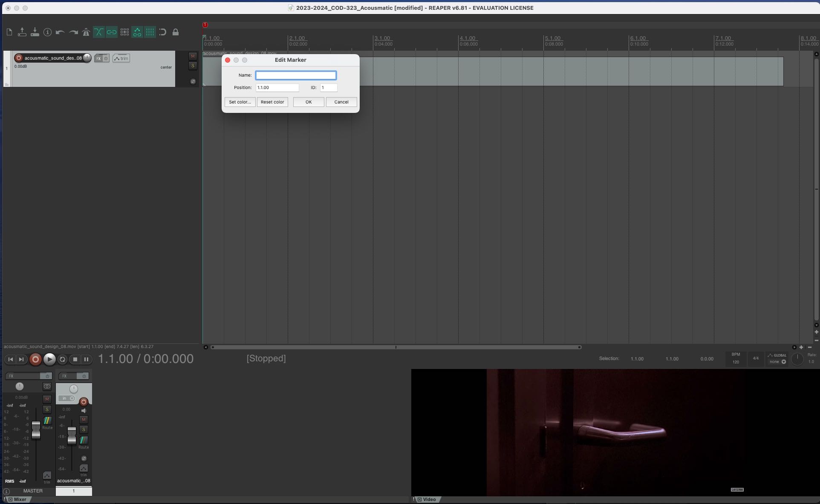This screenshot has height=504, width=820.
Task: Click the Set color... button
Action: 240,102
